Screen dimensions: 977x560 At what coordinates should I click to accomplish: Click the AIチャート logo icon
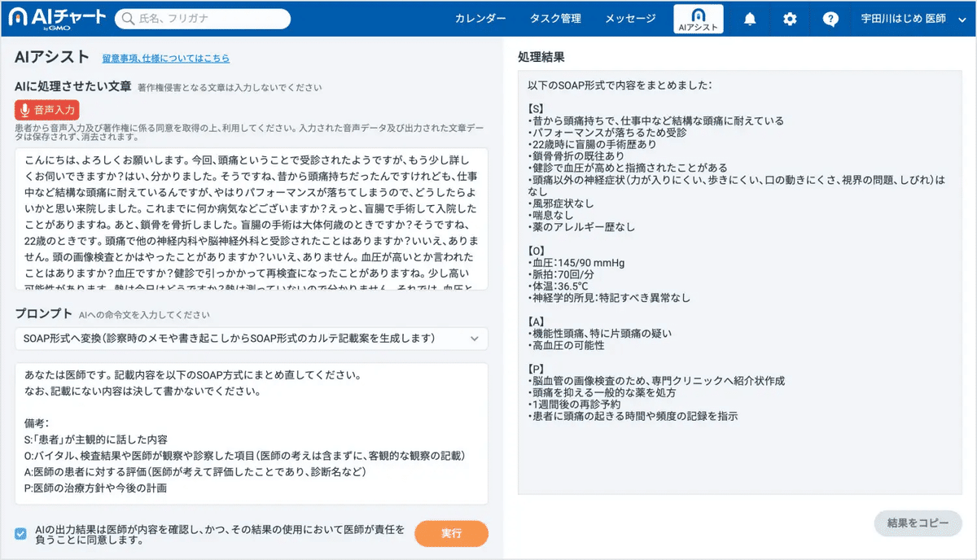click(16, 18)
